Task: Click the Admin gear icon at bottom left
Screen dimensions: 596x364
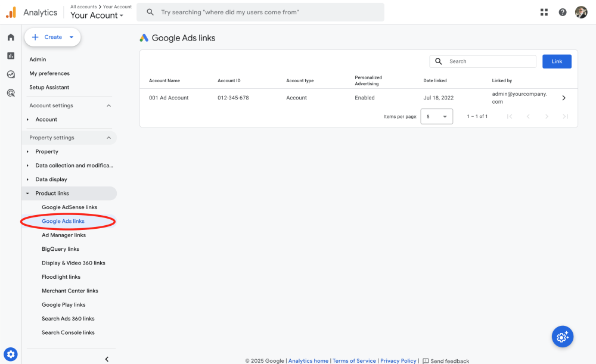Action: click(x=11, y=354)
